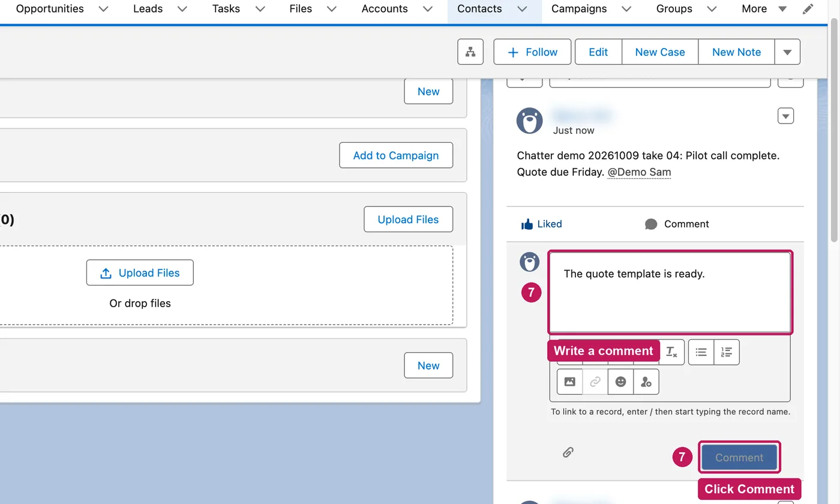Open the feed post actions dropdown
840x504 pixels.
(786, 116)
